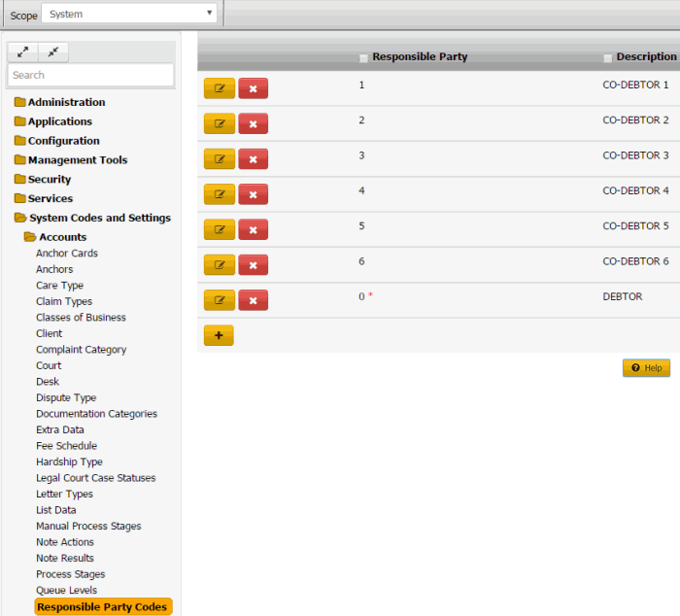Toggle the Description column checkbox

(608, 58)
